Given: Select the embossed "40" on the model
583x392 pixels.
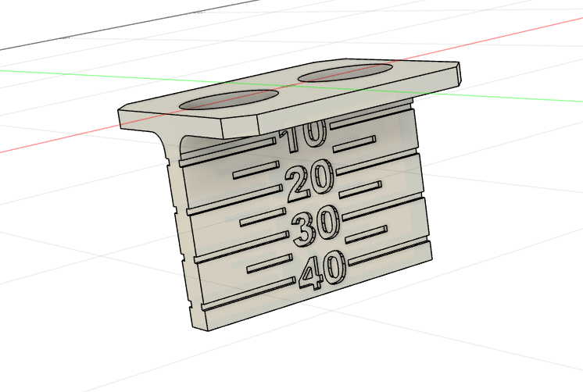Looking at the screenshot, I should point(323,270).
